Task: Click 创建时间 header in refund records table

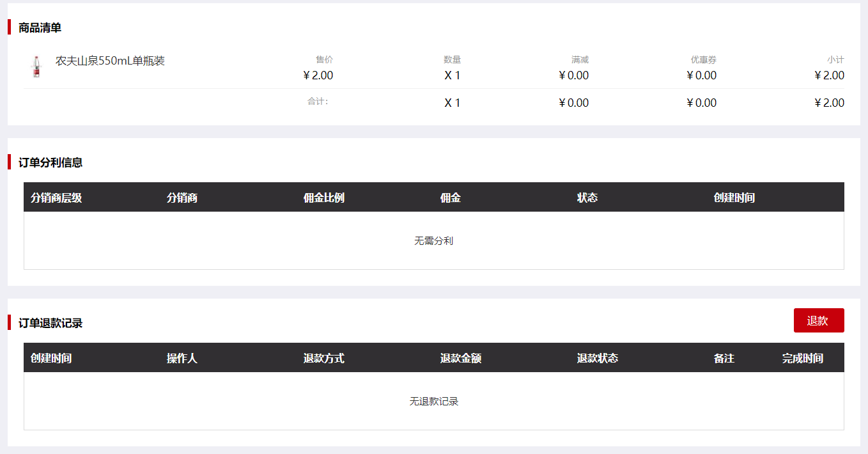Action: coord(51,358)
